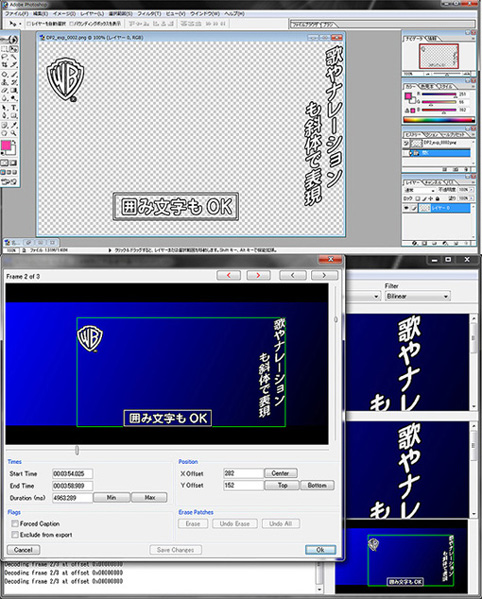Select the Dodge tool
This screenshot has height=599, width=482.
[14, 99]
